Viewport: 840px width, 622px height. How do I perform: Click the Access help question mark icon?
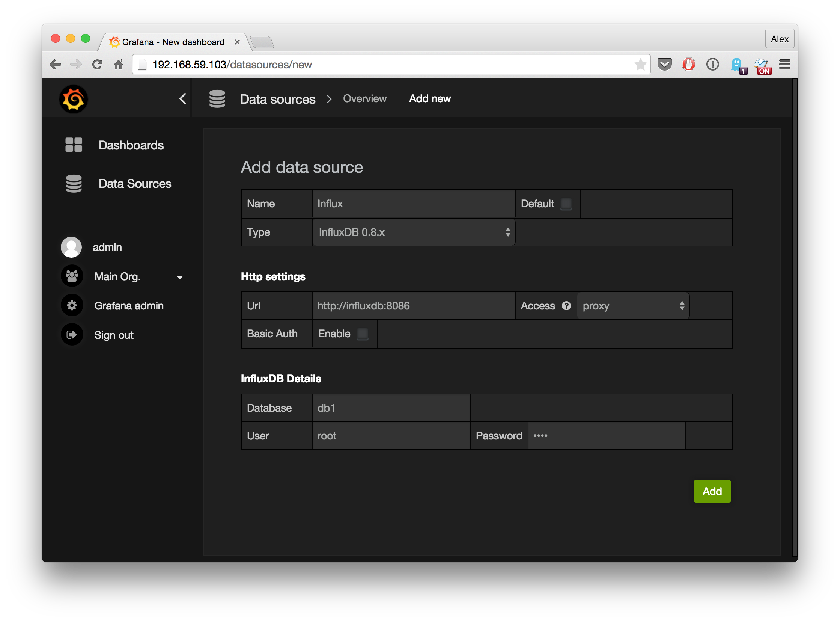coord(566,306)
